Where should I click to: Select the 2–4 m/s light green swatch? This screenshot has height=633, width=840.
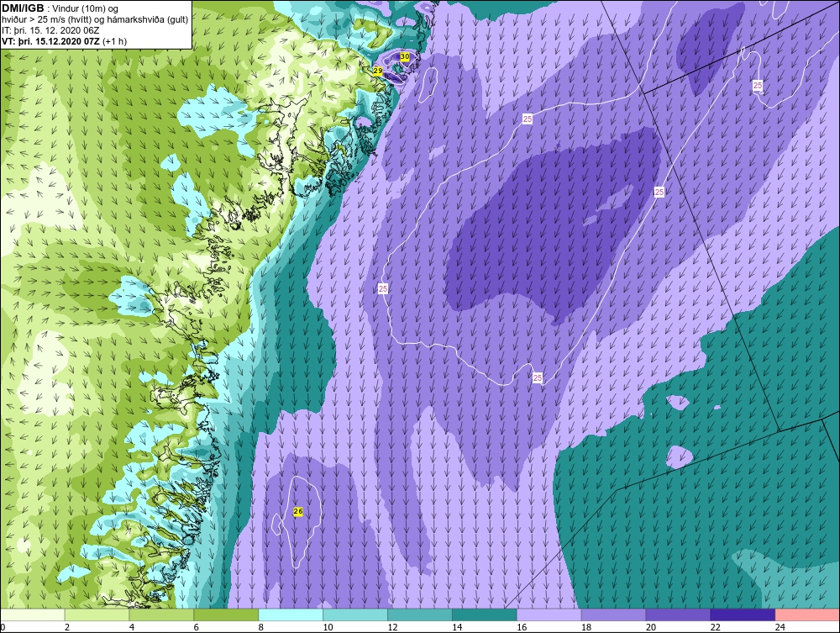(97, 615)
